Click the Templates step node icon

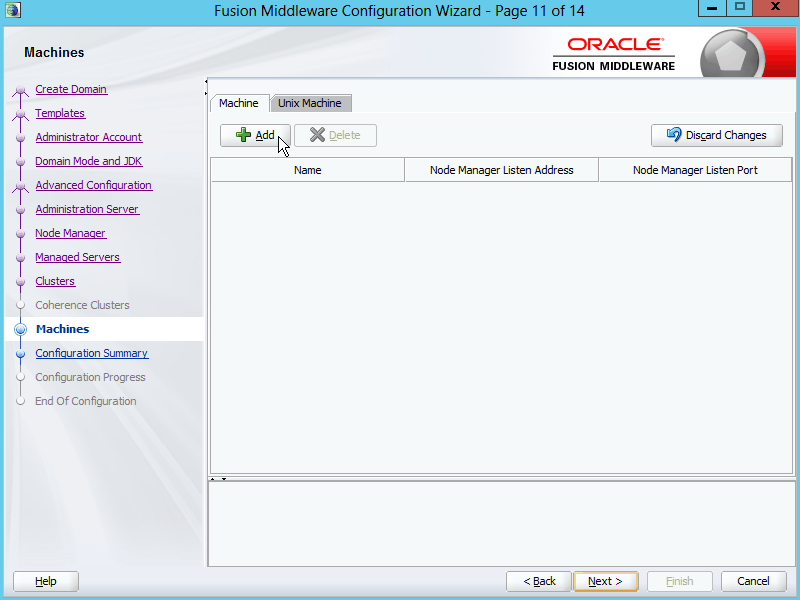pyautogui.click(x=20, y=114)
